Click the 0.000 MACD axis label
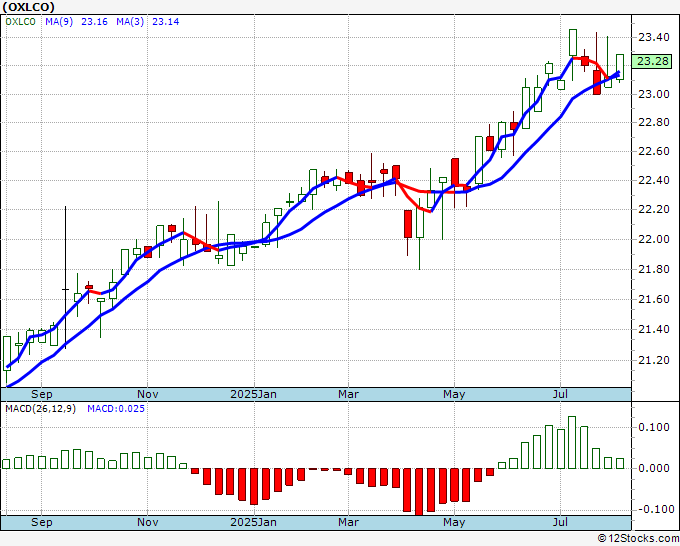Viewport: 680px width, 546px height. (x=654, y=468)
